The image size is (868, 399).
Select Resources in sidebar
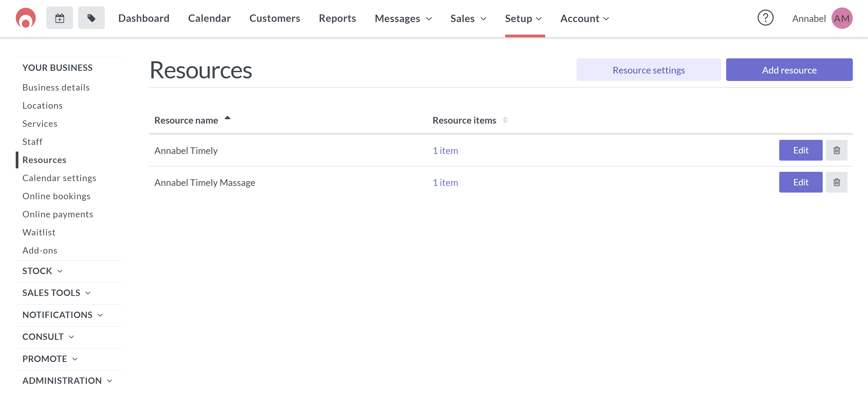(44, 160)
